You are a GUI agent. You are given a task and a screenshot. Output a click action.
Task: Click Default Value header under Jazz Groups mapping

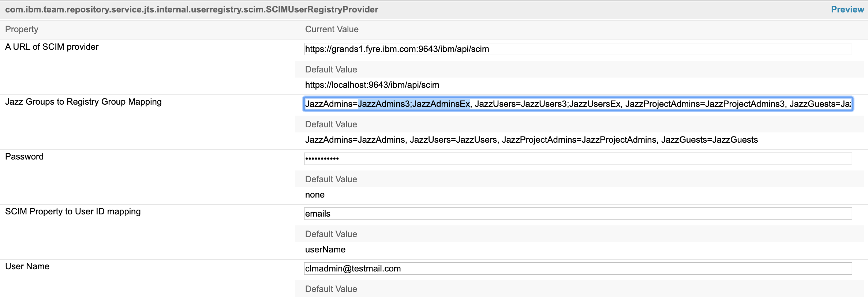coord(331,124)
